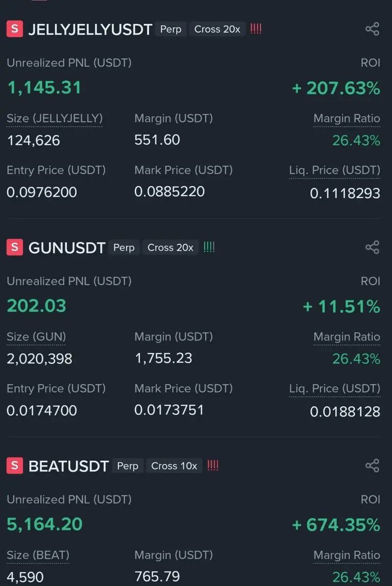Open Cross 10x leverage for BEATUSDT
The width and height of the screenshot is (392, 586).
[174, 466]
